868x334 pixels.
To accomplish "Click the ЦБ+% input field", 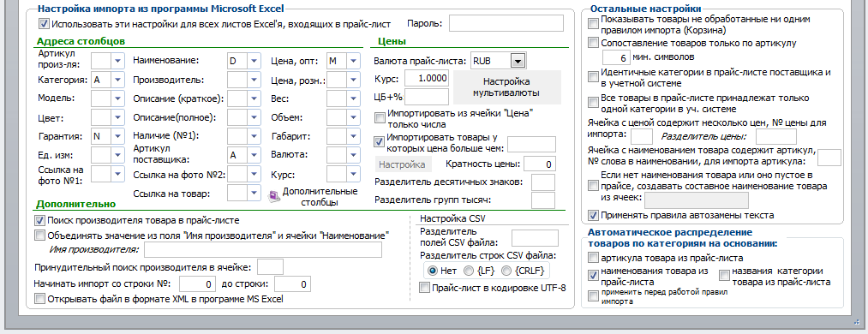I will coord(426,97).
